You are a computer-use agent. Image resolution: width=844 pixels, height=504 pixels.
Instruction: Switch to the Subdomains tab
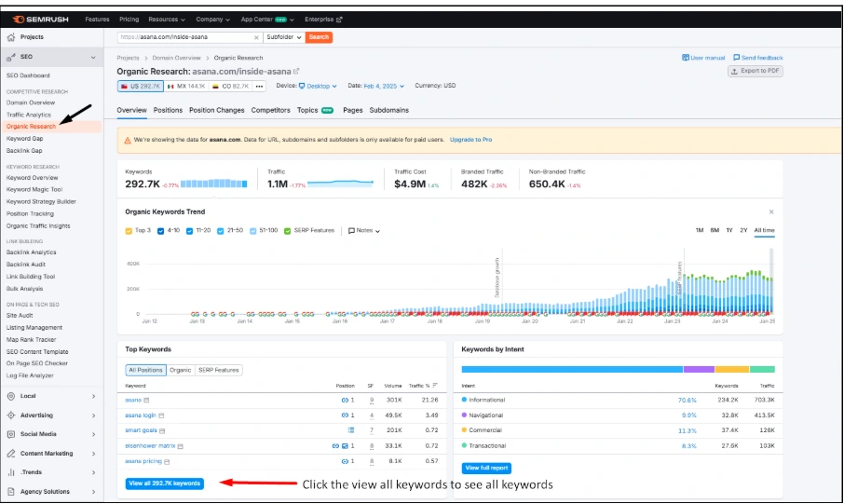[389, 110]
